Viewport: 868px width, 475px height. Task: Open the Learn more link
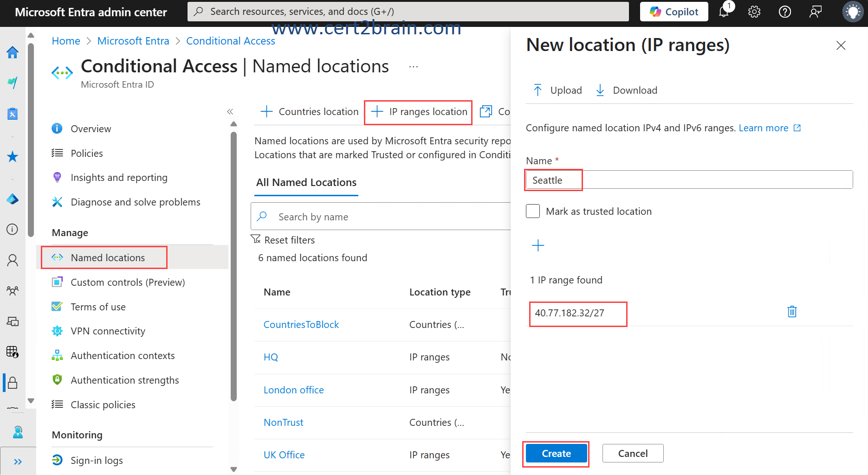tap(770, 128)
